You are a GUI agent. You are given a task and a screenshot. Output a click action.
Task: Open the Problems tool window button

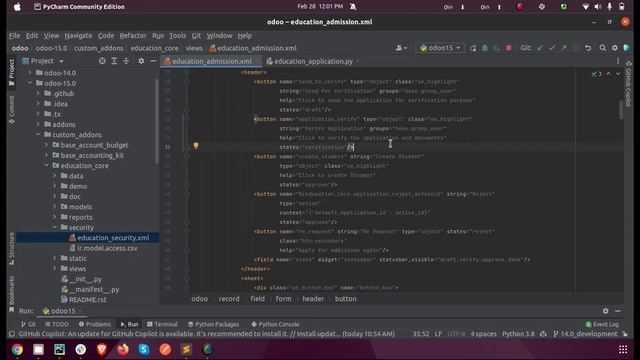click(x=95, y=324)
